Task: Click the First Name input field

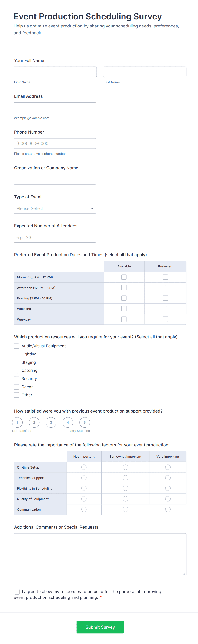Action: pos(55,72)
